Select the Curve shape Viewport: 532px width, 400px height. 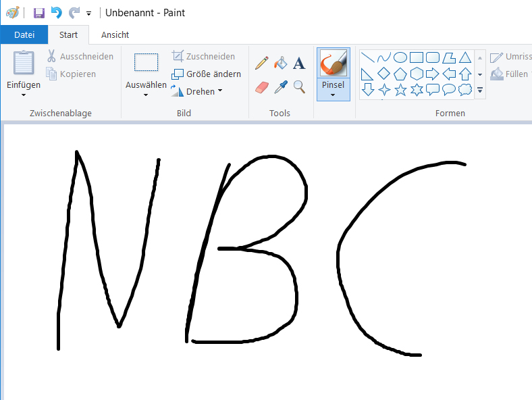click(x=383, y=57)
